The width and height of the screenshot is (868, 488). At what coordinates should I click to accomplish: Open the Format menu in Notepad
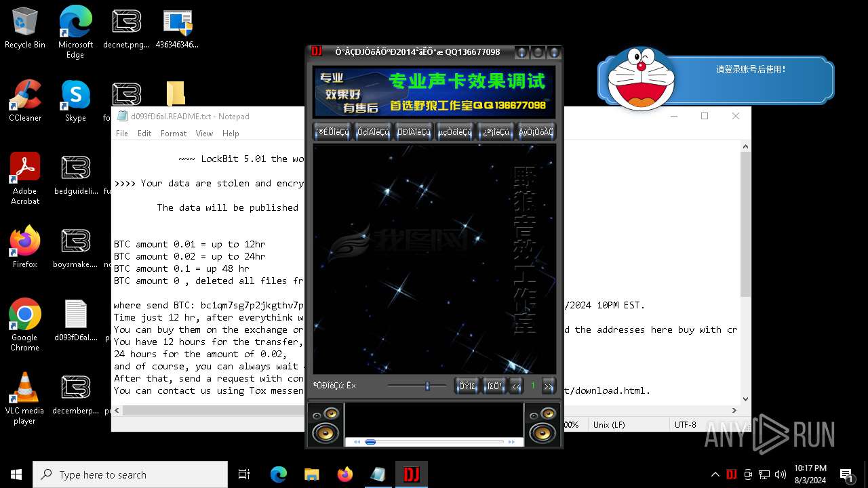click(174, 134)
